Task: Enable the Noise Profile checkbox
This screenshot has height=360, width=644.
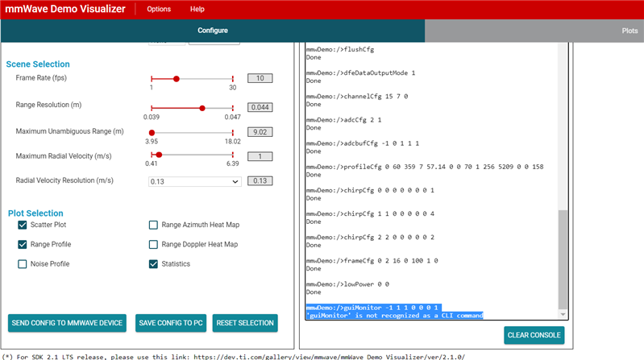Action: pyautogui.click(x=23, y=264)
